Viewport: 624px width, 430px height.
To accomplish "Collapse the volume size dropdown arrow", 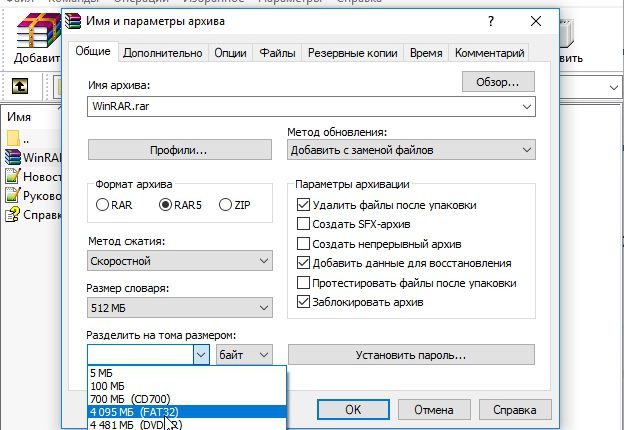I will pyautogui.click(x=201, y=354).
